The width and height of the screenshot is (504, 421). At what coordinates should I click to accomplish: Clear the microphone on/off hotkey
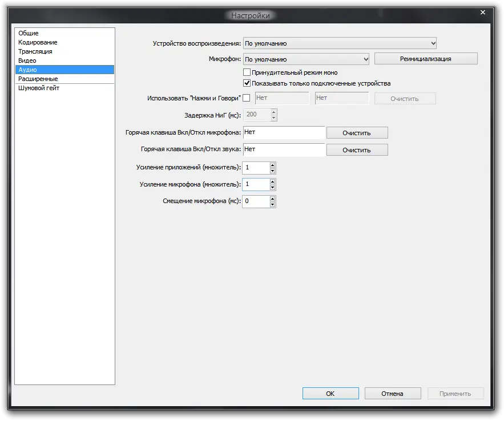point(357,133)
